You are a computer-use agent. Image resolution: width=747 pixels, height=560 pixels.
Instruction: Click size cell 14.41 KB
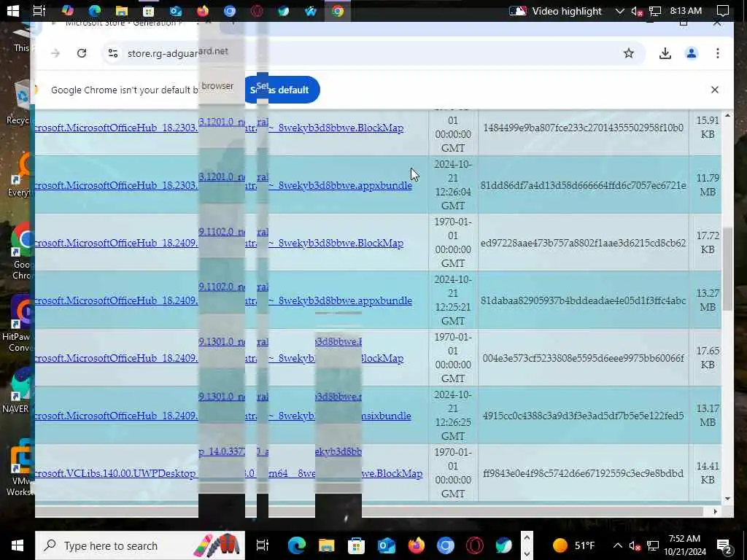coord(708,472)
